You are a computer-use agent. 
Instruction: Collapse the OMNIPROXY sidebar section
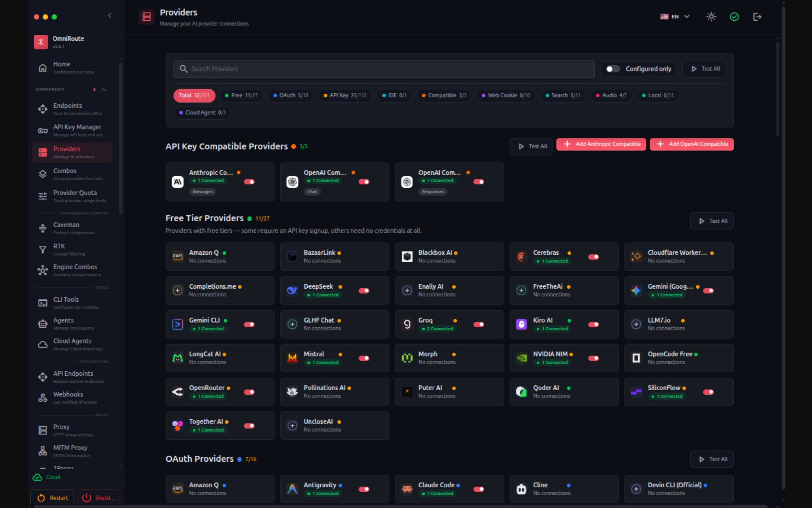104,90
